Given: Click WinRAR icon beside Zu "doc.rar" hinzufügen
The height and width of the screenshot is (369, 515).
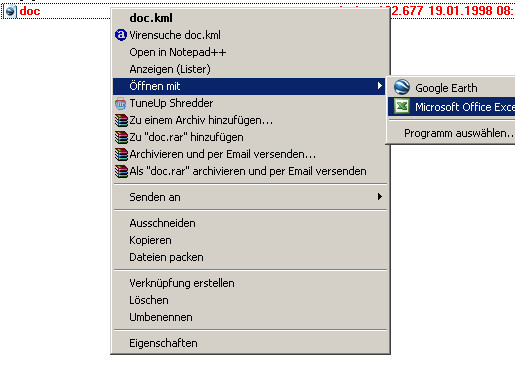Looking at the screenshot, I should 121,137.
